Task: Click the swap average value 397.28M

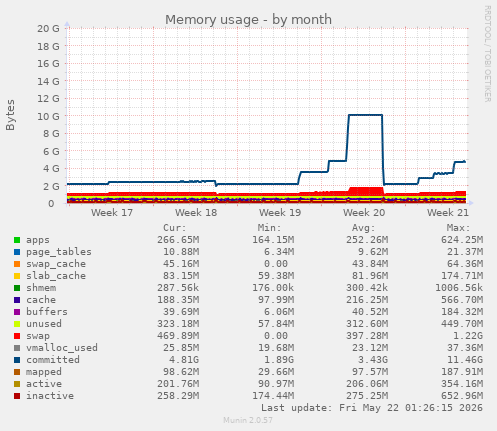Action: click(x=367, y=336)
